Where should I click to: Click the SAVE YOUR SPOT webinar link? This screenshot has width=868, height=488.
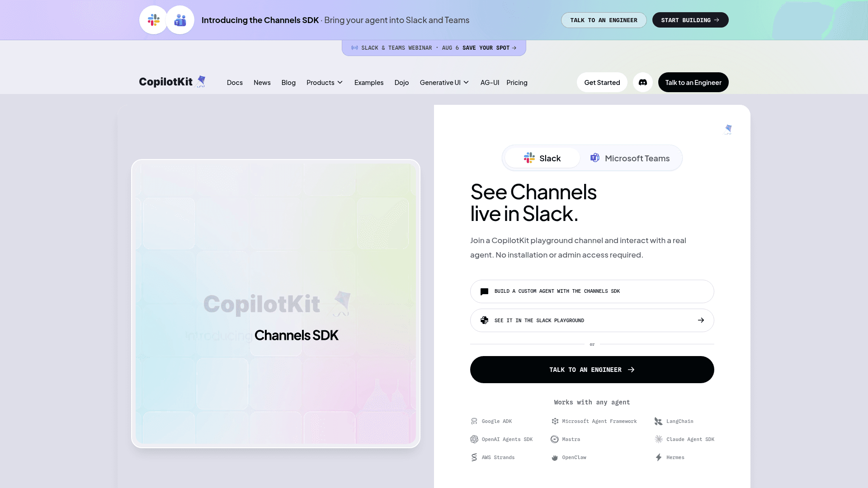click(489, 48)
